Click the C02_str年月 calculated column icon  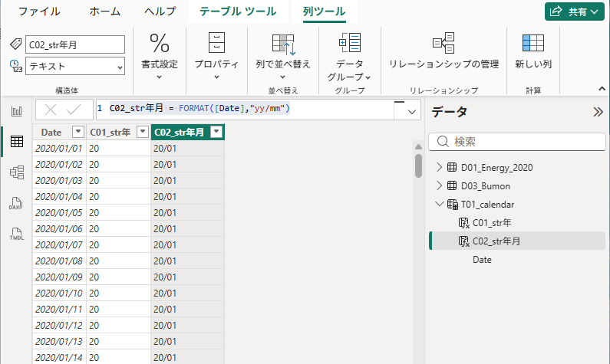point(463,241)
